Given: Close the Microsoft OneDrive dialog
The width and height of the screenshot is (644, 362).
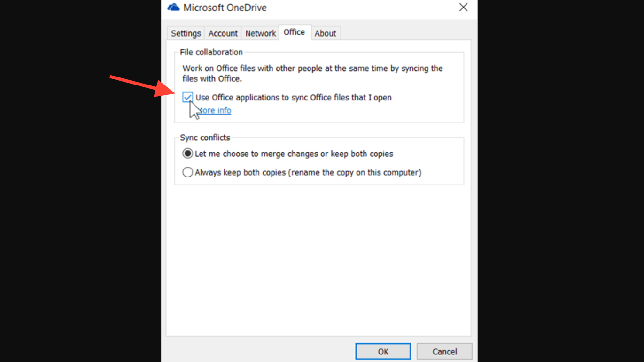Looking at the screenshot, I should point(463,8).
